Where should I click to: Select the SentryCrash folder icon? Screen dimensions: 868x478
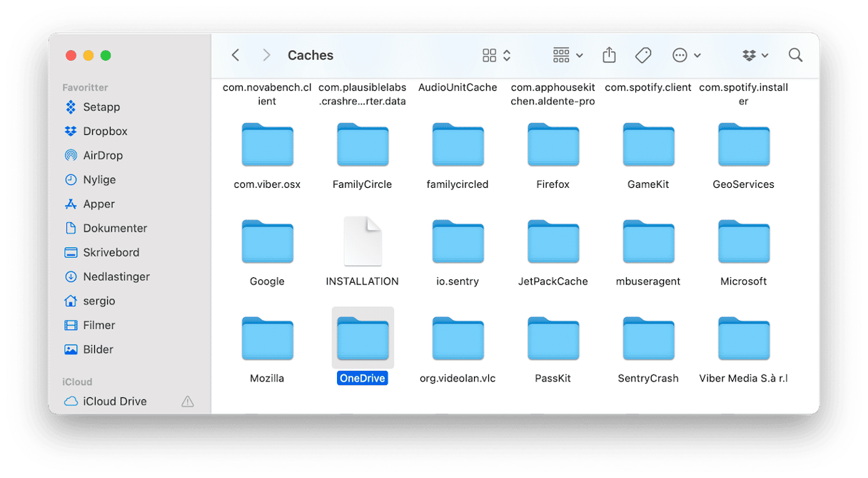[x=648, y=339]
